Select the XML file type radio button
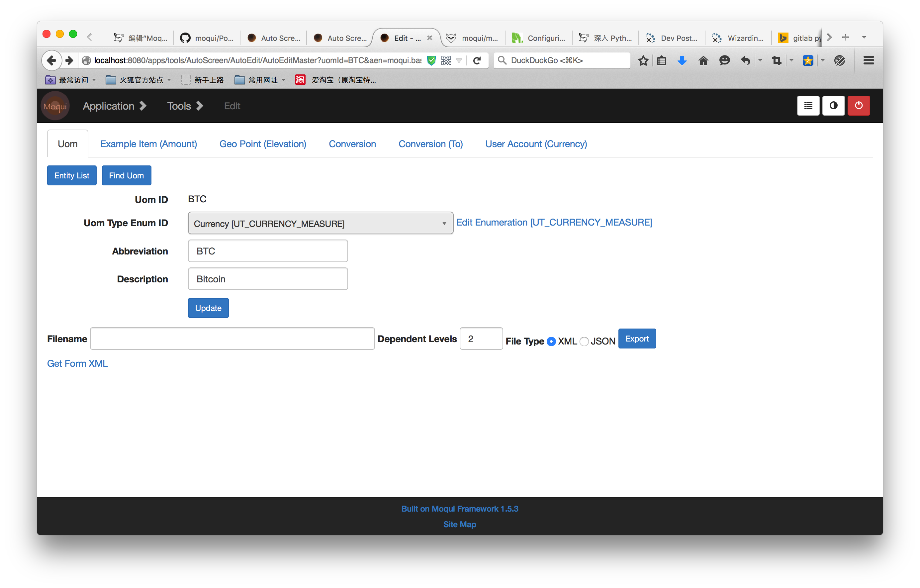This screenshot has width=920, height=588. click(x=551, y=342)
